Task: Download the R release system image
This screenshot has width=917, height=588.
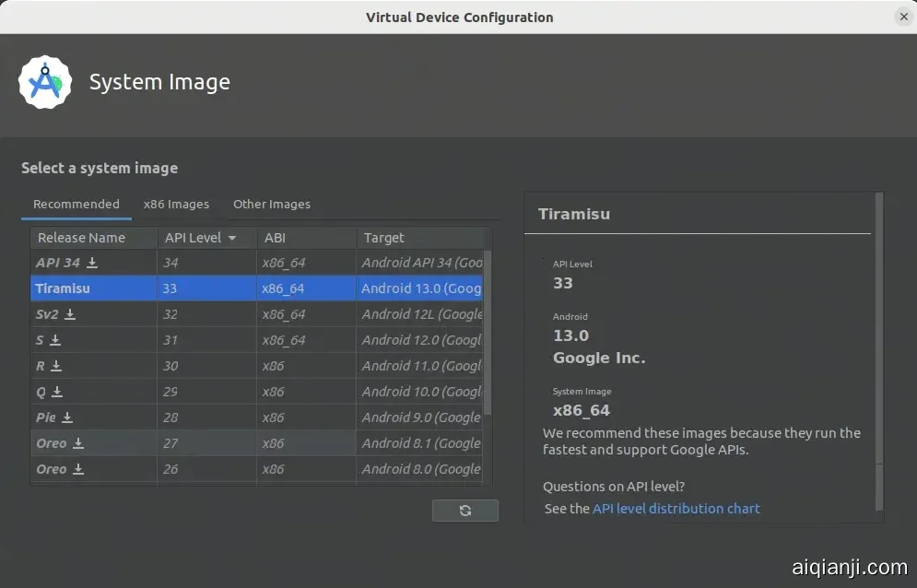Action: pos(55,367)
